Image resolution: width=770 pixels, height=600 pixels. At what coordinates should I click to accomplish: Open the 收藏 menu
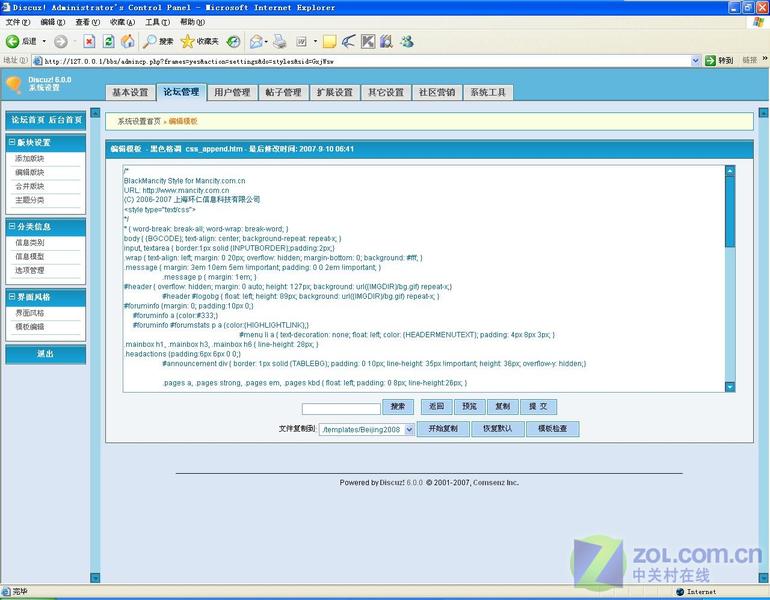(122, 22)
